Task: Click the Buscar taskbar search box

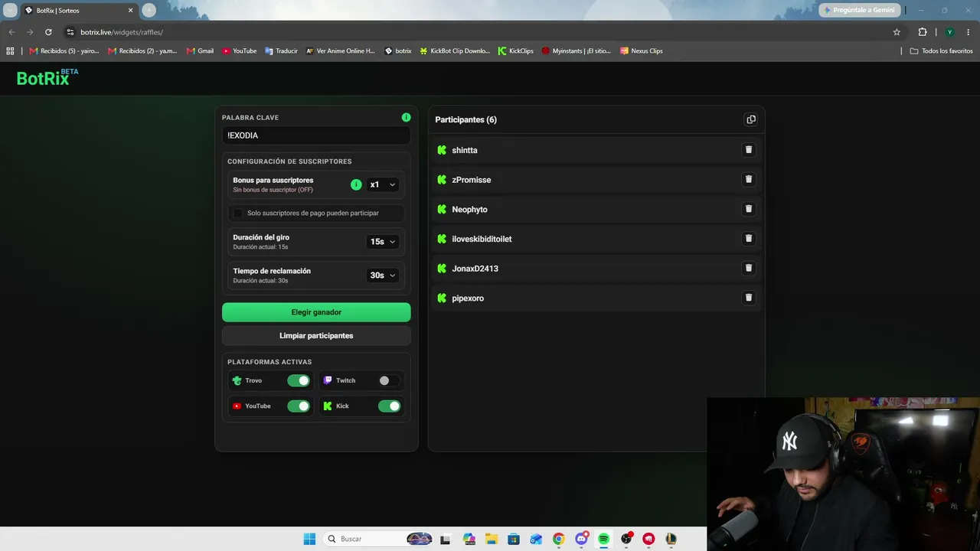Action: pyautogui.click(x=377, y=539)
